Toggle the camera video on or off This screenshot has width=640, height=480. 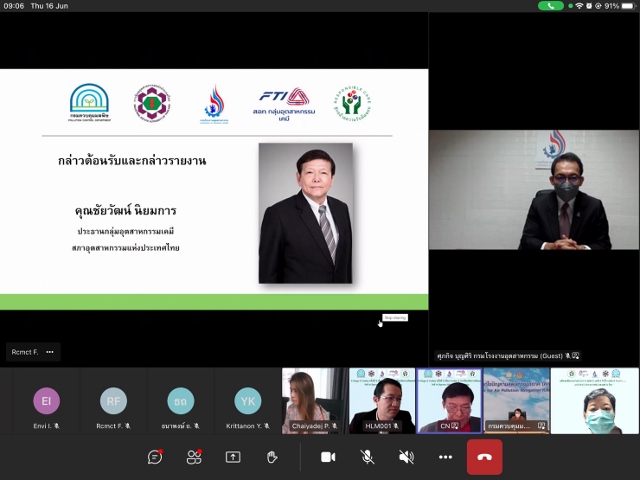[328, 457]
